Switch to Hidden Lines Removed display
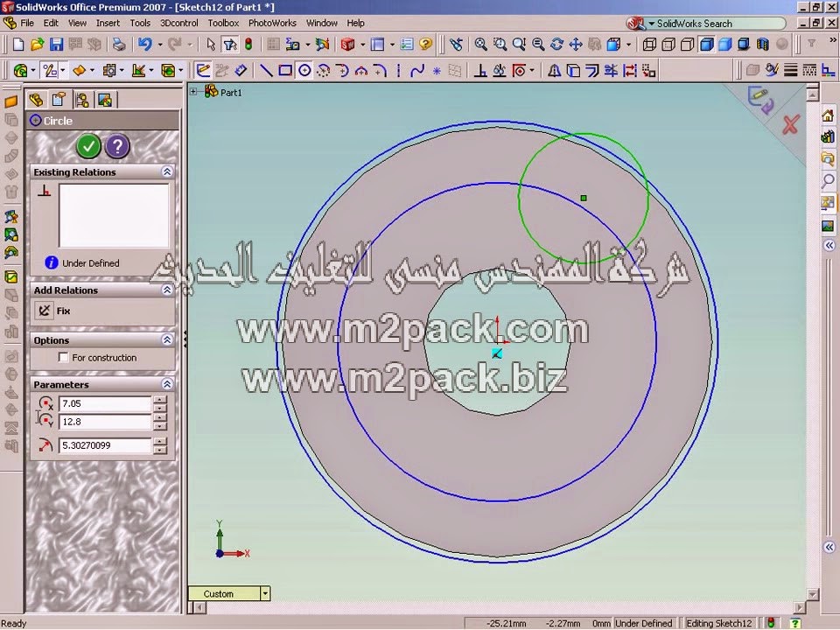The height and width of the screenshot is (630, 840). tap(688, 45)
